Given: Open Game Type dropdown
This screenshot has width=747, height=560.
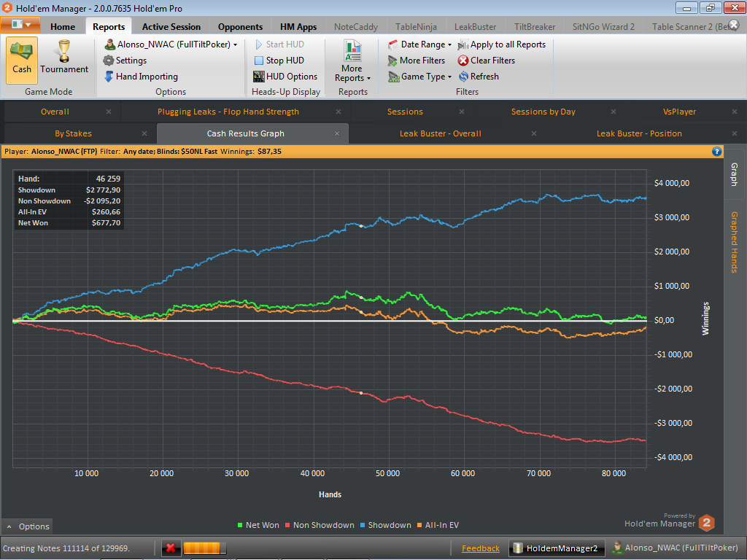Looking at the screenshot, I should point(420,77).
